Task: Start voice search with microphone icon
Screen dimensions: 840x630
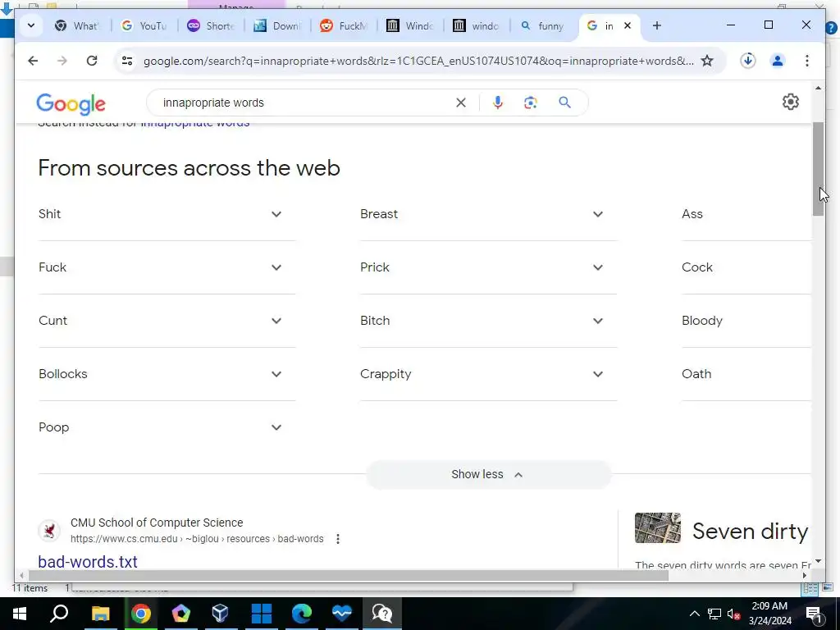Action: (x=498, y=103)
